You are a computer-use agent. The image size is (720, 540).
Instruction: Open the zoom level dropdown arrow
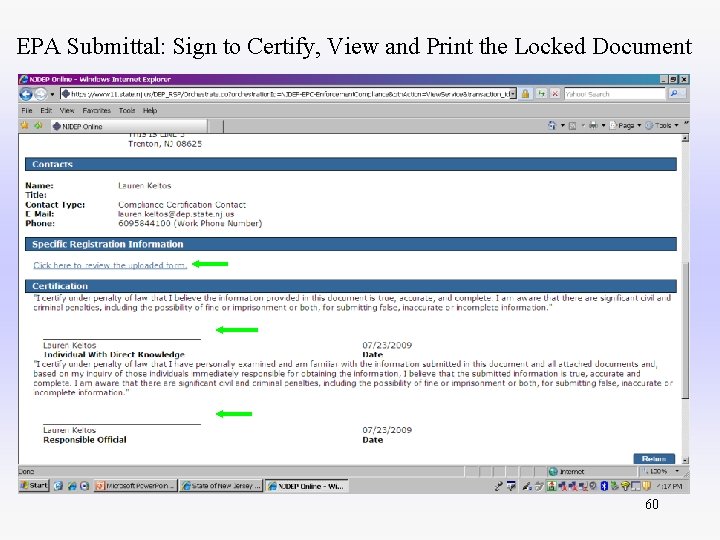(677, 471)
